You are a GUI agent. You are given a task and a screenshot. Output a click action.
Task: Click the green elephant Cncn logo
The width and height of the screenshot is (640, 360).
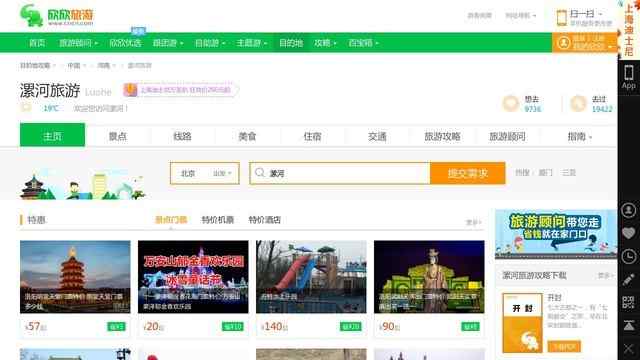click(x=31, y=16)
